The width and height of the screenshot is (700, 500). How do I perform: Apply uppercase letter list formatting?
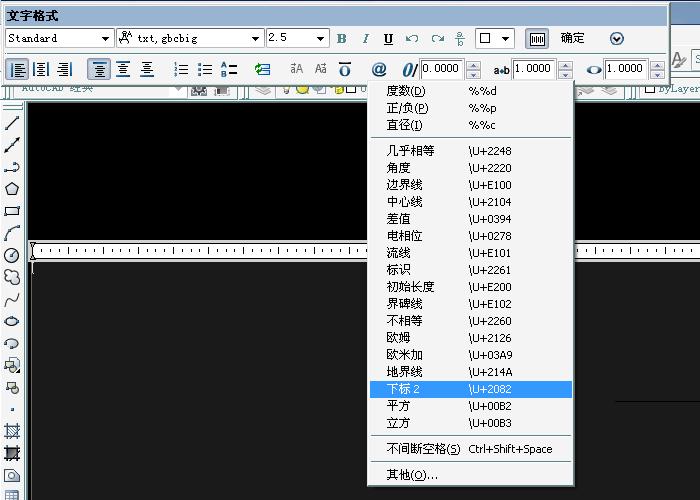coord(229,70)
